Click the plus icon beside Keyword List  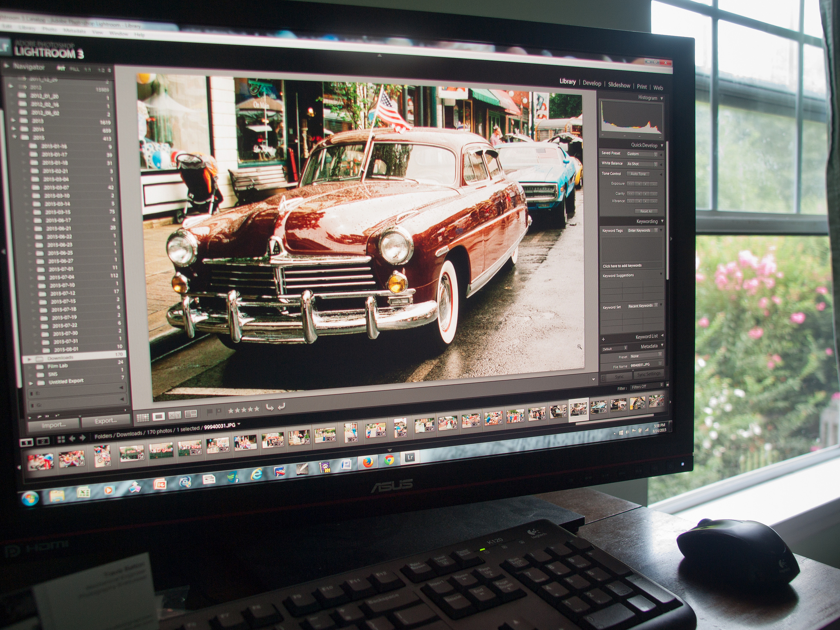603,339
